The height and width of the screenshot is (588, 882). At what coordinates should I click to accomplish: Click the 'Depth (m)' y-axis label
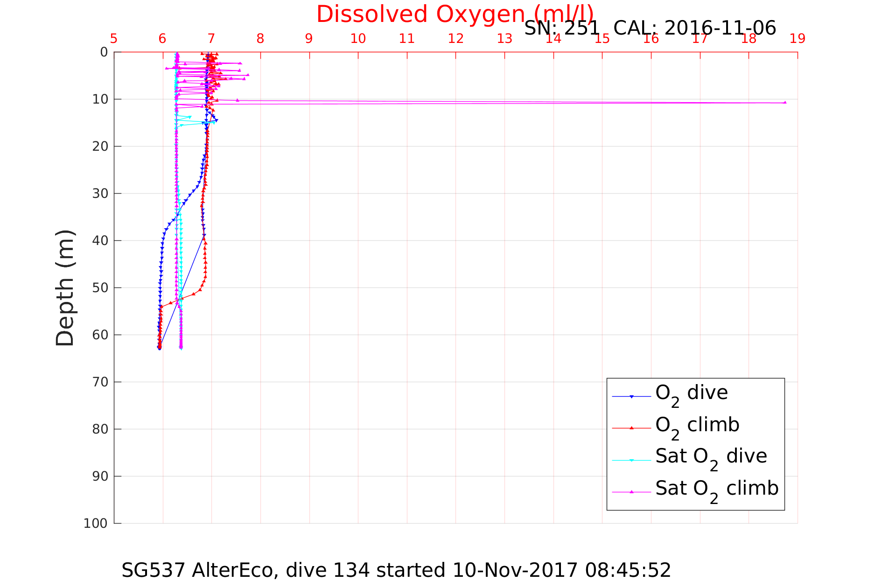(x=65, y=288)
